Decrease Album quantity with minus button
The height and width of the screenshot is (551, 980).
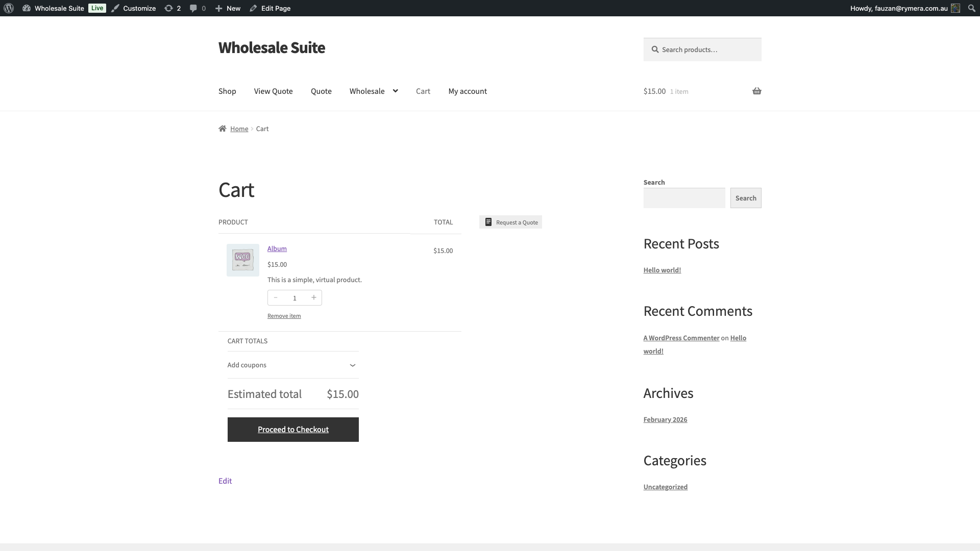click(276, 297)
